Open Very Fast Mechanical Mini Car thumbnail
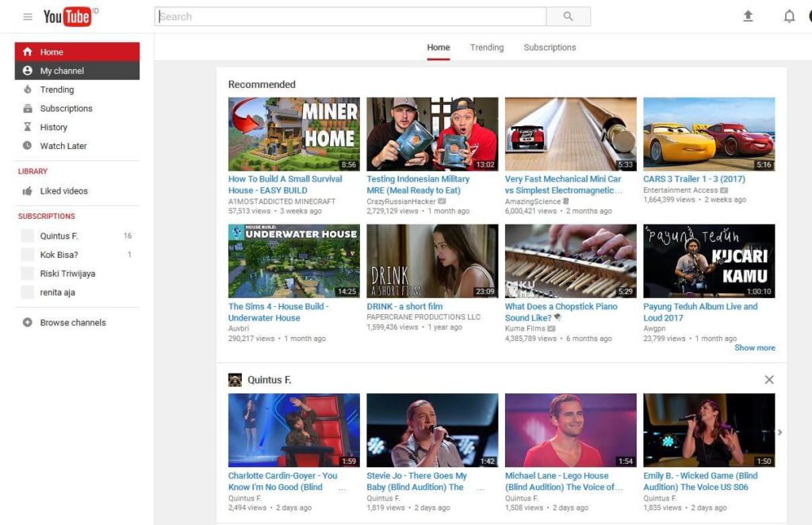The image size is (812, 525). 571,134
